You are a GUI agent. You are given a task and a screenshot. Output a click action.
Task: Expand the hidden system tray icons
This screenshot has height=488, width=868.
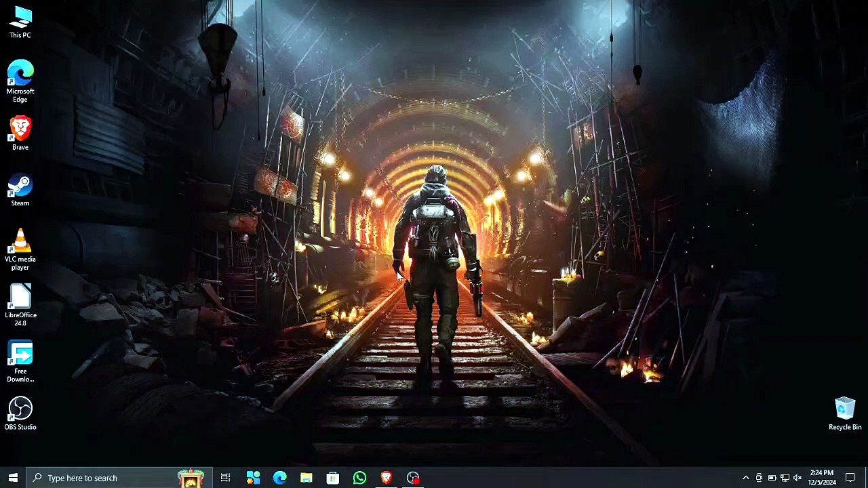tap(746, 478)
